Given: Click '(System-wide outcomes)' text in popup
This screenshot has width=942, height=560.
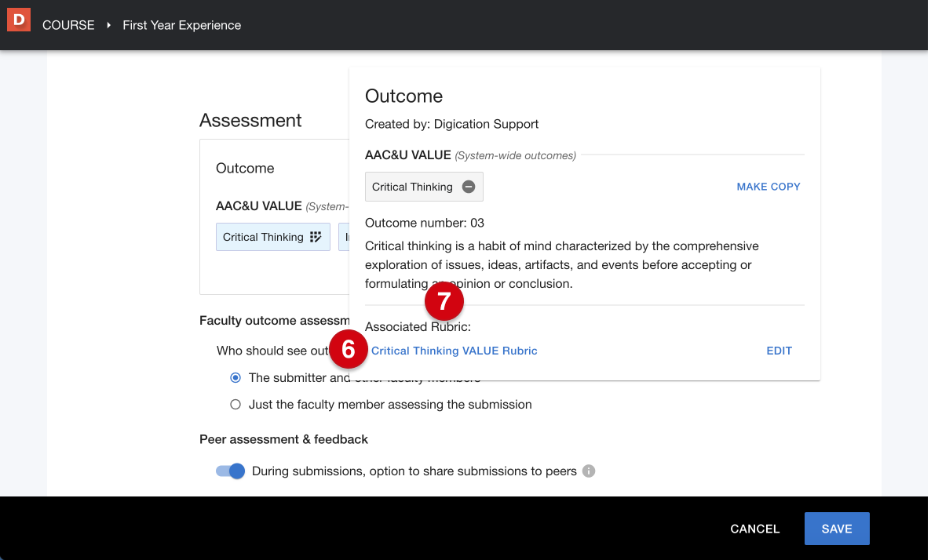Looking at the screenshot, I should point(516,155).
